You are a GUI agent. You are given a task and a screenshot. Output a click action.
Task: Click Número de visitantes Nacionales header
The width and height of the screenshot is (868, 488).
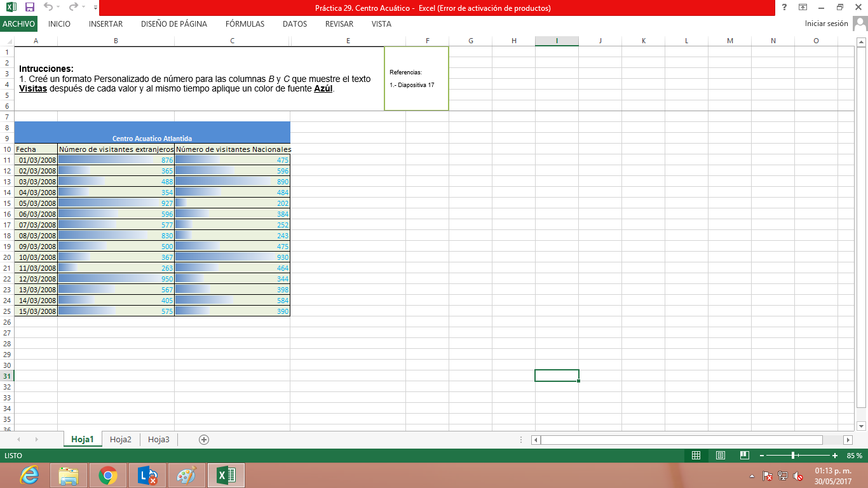(x=233, y=149)
